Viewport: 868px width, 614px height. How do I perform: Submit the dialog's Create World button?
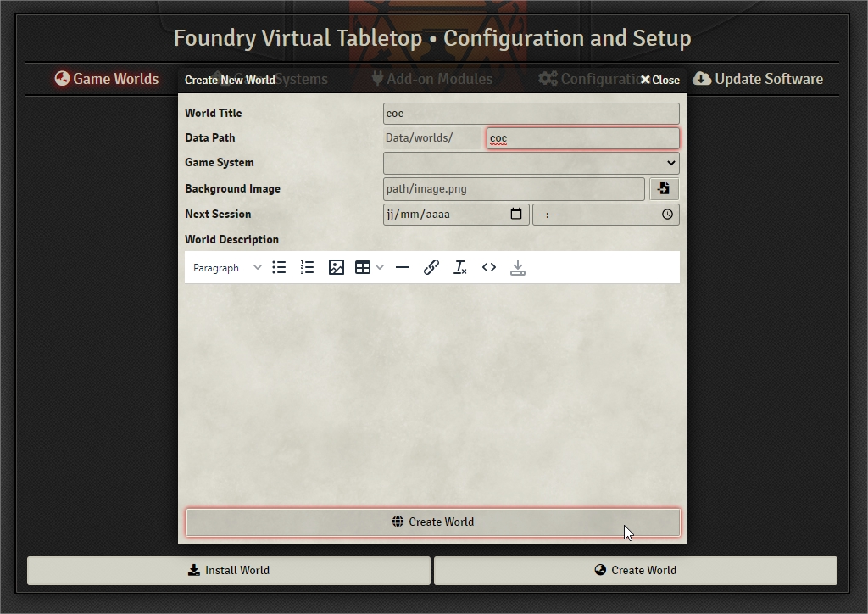coord(433,522)
